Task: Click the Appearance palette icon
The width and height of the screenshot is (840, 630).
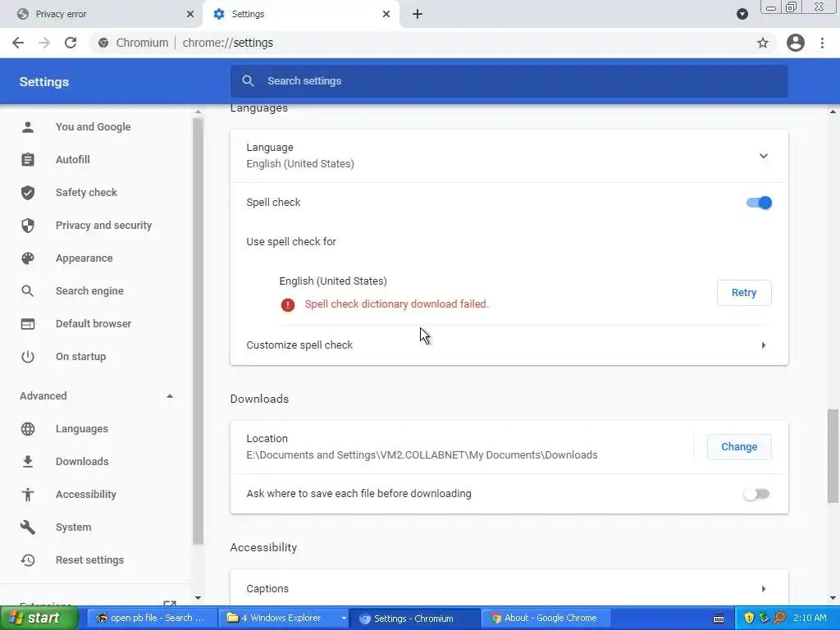Action: coord(28,258)
